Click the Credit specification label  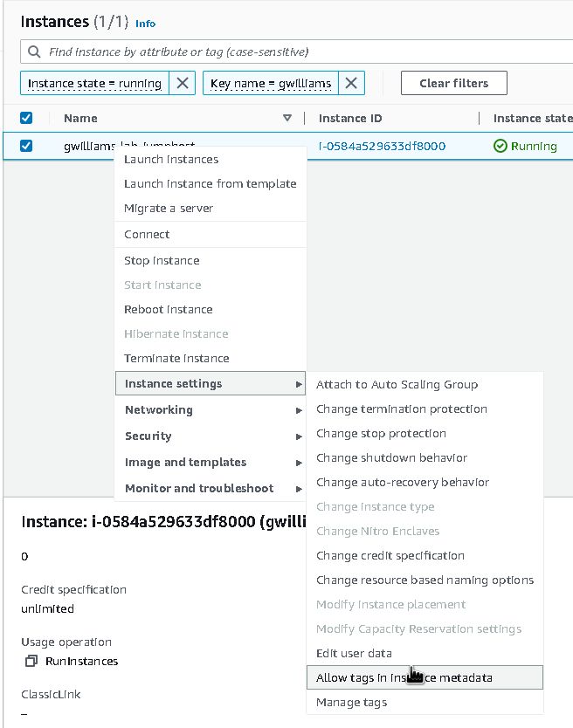click(x=73, y=589)
